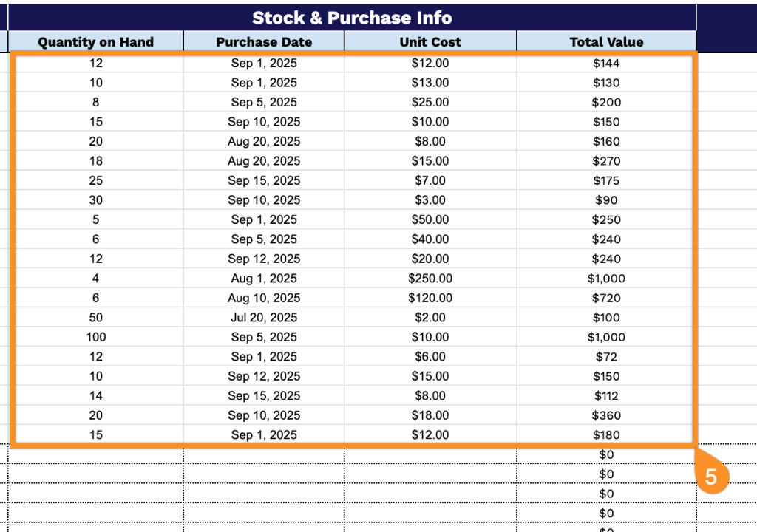This screenshot has height=532, width=757.
Task: Select the $120.00 unit cost cell
Action: (430, 298)
